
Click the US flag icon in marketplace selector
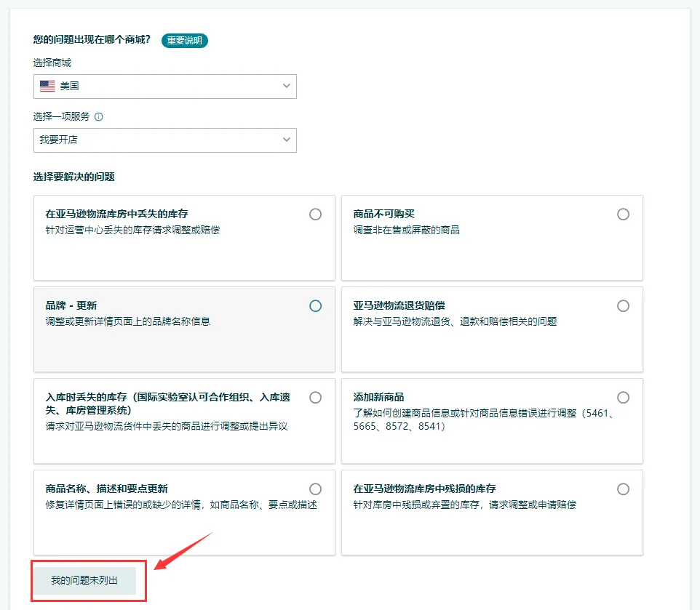coord(47,87)
